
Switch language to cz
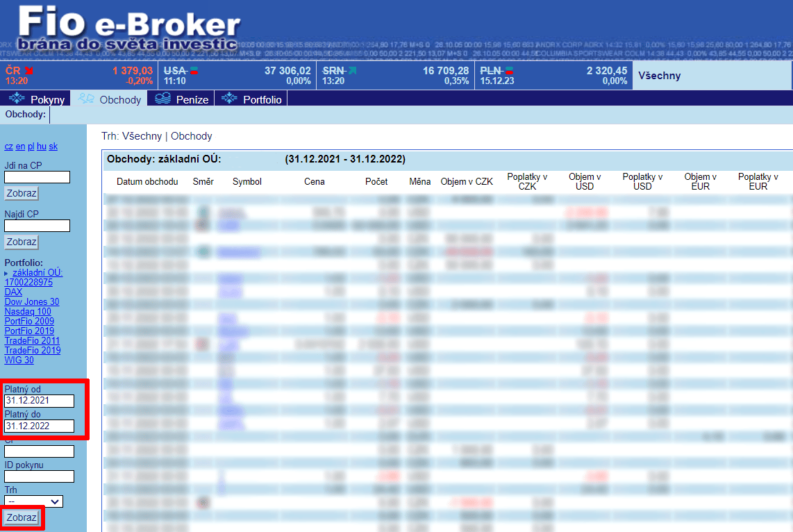pos(8,146)
